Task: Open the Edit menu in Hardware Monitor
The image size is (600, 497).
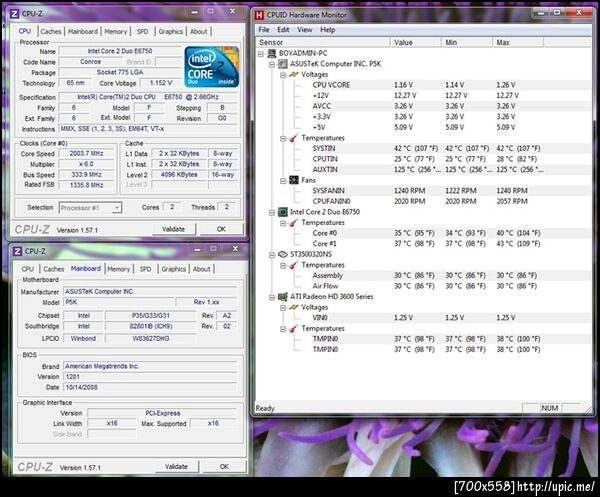Action: 283,30
